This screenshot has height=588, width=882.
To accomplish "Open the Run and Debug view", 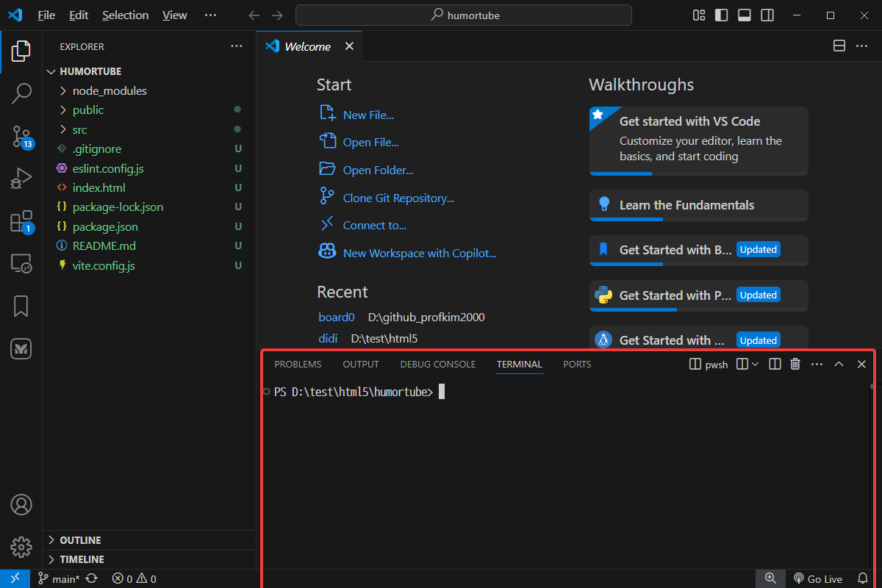I will (x=21, y=179).
